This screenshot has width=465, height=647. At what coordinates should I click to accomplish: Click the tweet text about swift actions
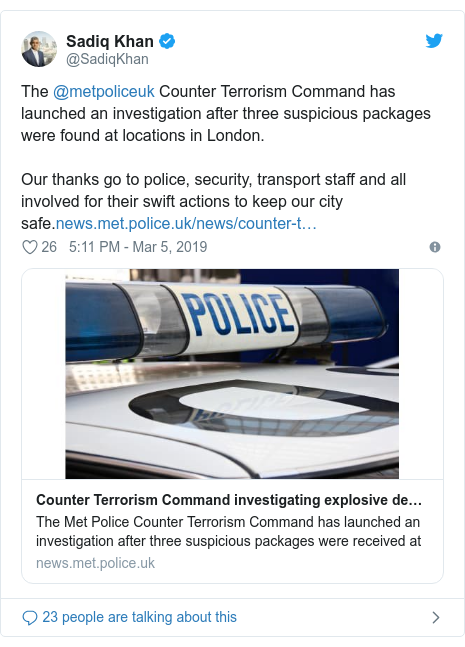(x=214, y=202)
